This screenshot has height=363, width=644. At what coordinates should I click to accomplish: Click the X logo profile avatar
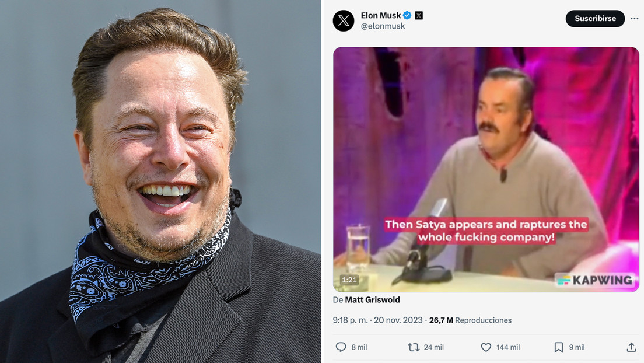coord(344,20)
